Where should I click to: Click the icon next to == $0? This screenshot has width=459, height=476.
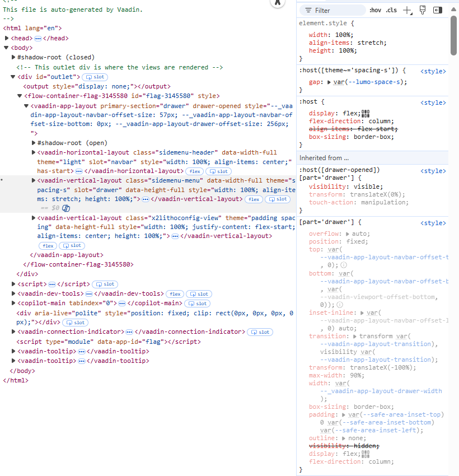coord(66,208)
